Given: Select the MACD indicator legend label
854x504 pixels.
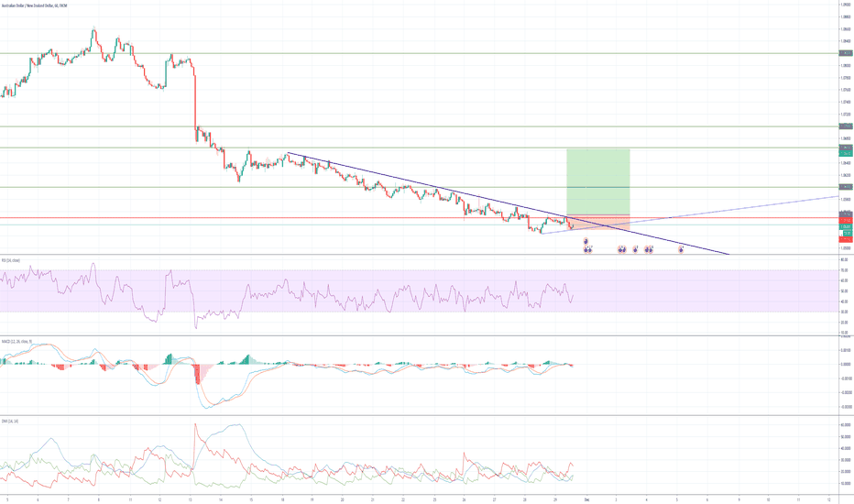Looking at the screenshot, I should pyautogui.click(x=16, y=341).
